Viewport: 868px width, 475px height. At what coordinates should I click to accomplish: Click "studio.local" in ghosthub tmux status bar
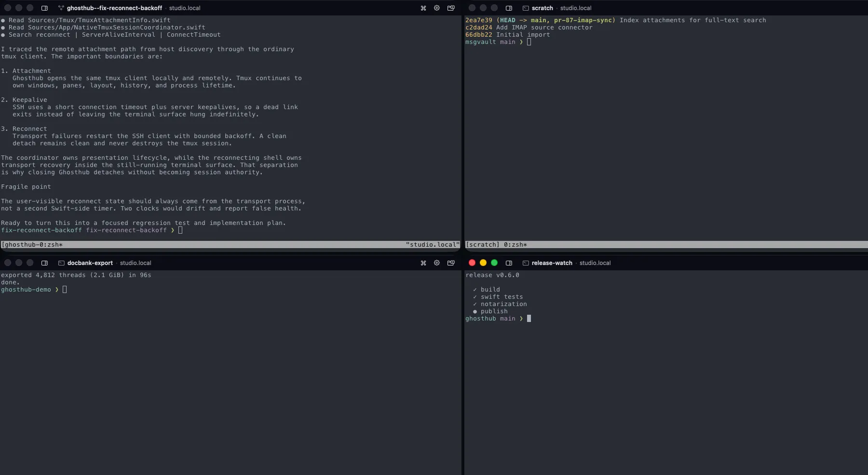pos(433,245)
